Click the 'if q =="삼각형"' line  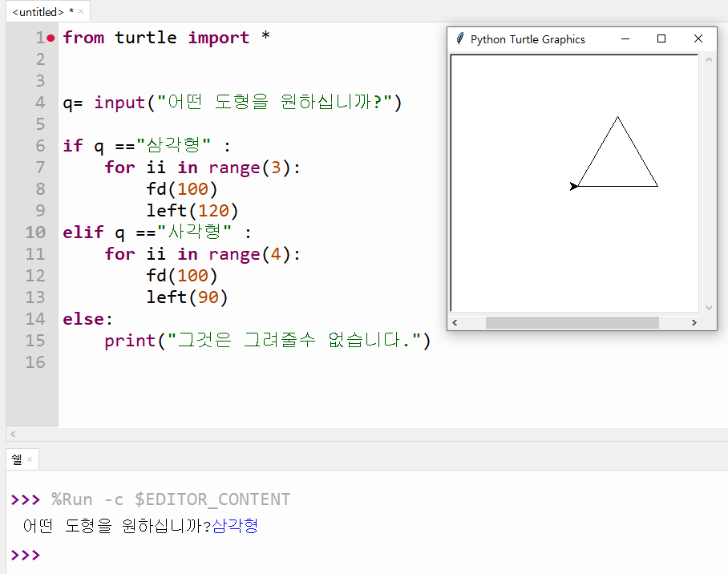(x=147, y=146)
